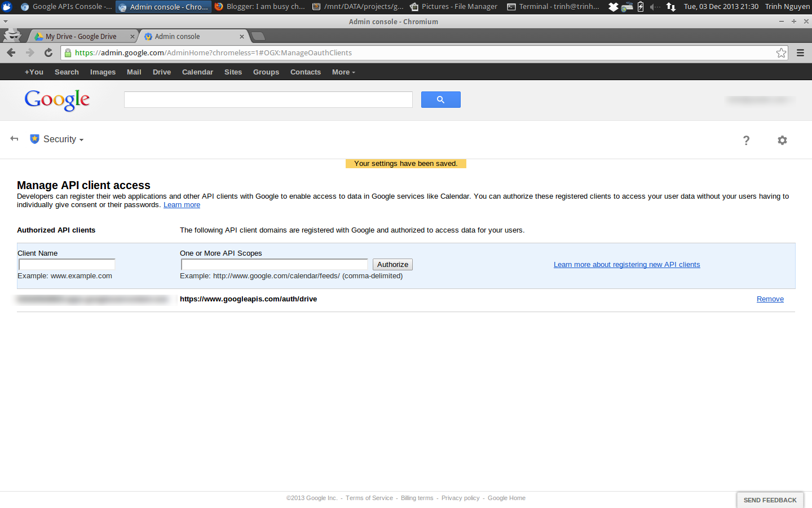The width and height of the screenshot is (812, 508).
Task: Click the Authorized API clients label
Action: point(56,230)
